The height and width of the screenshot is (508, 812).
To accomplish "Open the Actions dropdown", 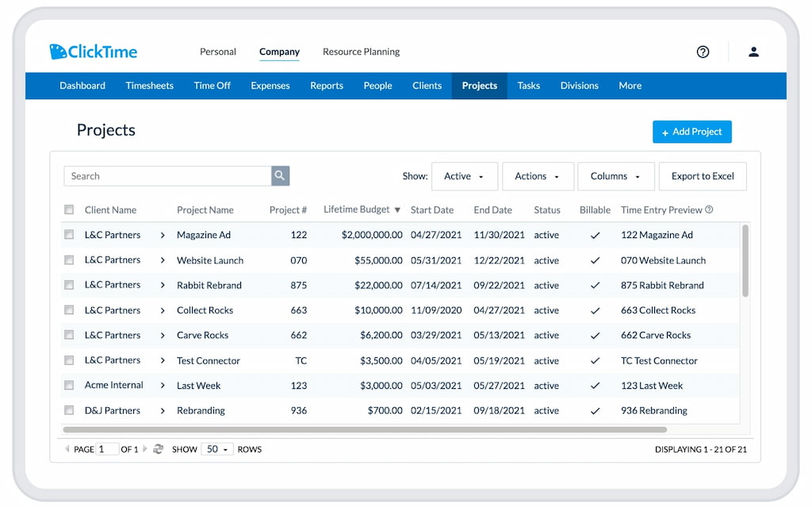I will coord(538,175).
